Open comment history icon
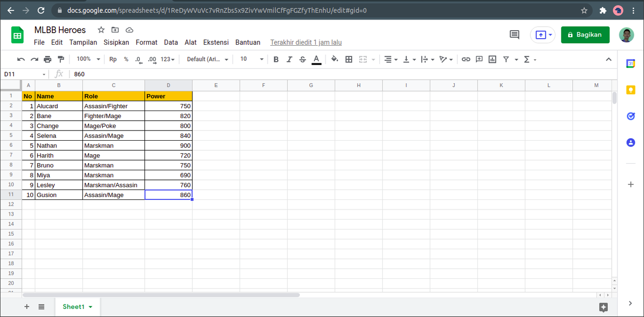644x317 pixels. click(514, 35)
